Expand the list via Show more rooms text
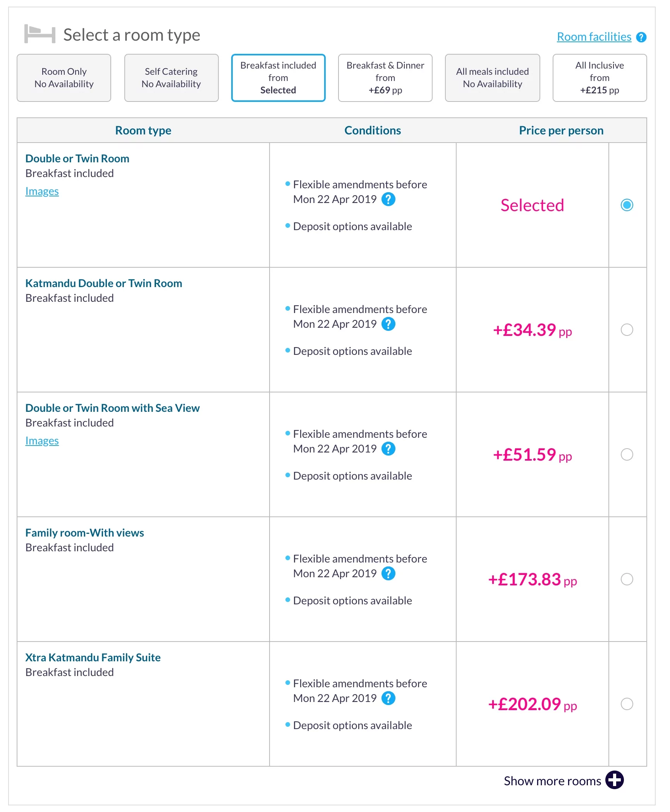 tap(552, 781)
